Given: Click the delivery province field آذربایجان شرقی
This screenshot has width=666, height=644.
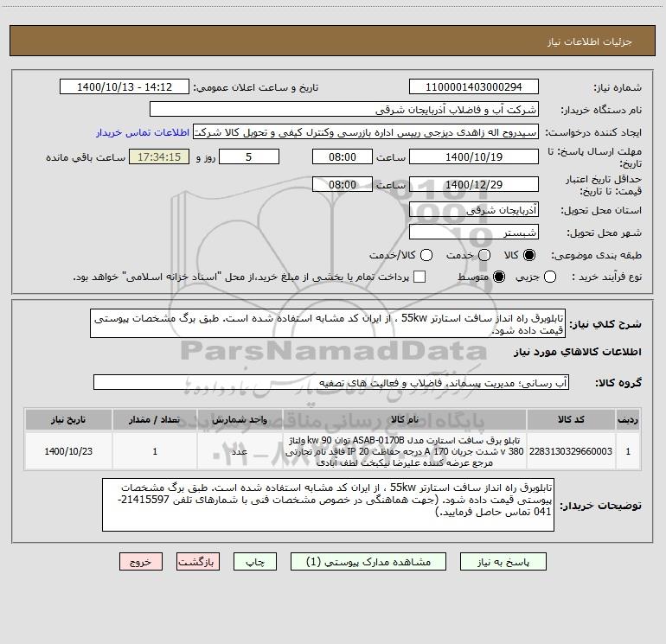Looking at the screenshot, I should 474,210.
